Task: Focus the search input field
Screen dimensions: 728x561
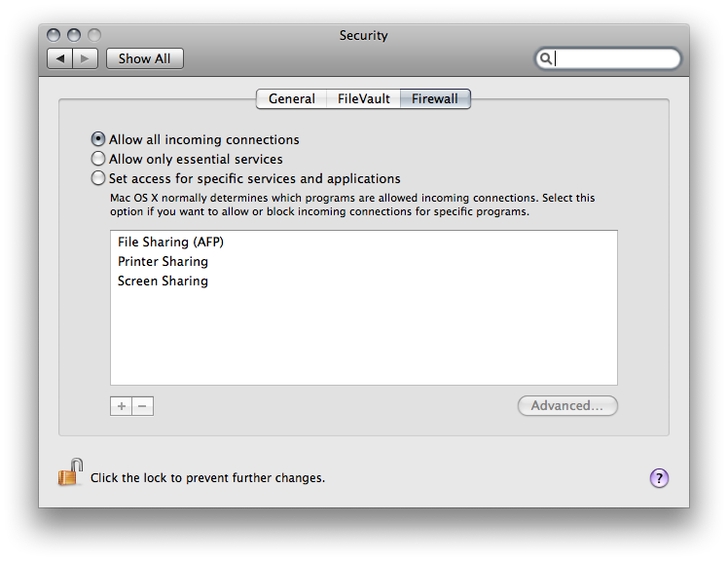Action: [615, 58]
